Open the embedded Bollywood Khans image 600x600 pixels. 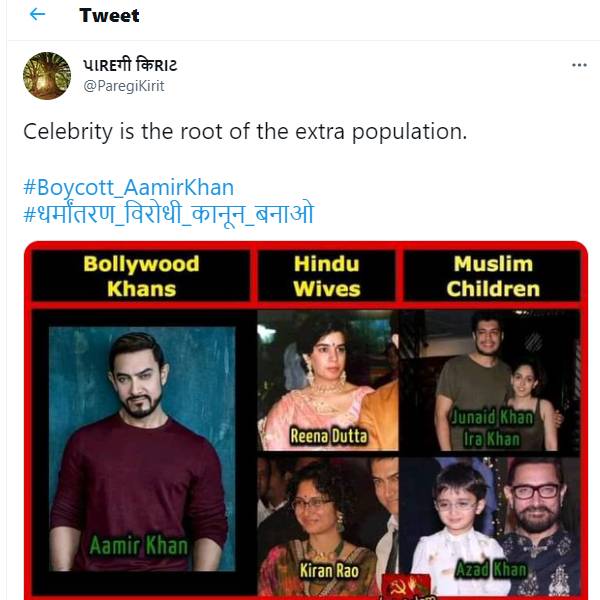(x=306, y=420)
